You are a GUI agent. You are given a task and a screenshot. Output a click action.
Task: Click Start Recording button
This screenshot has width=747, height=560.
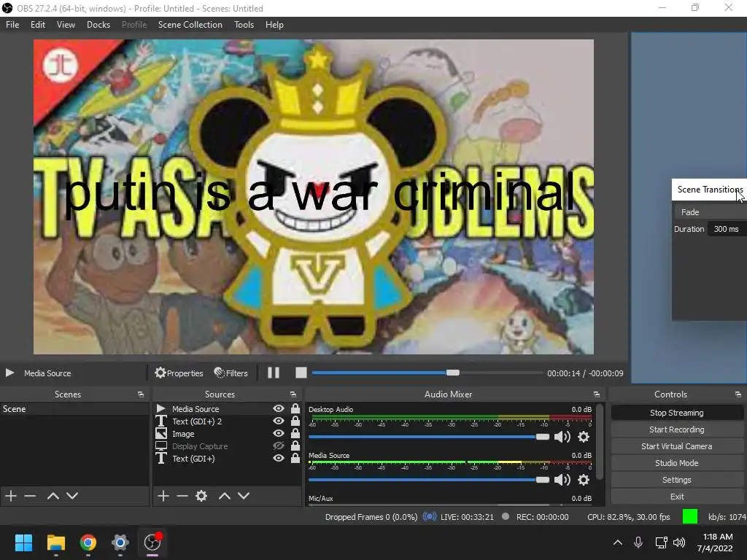(676, 429)
